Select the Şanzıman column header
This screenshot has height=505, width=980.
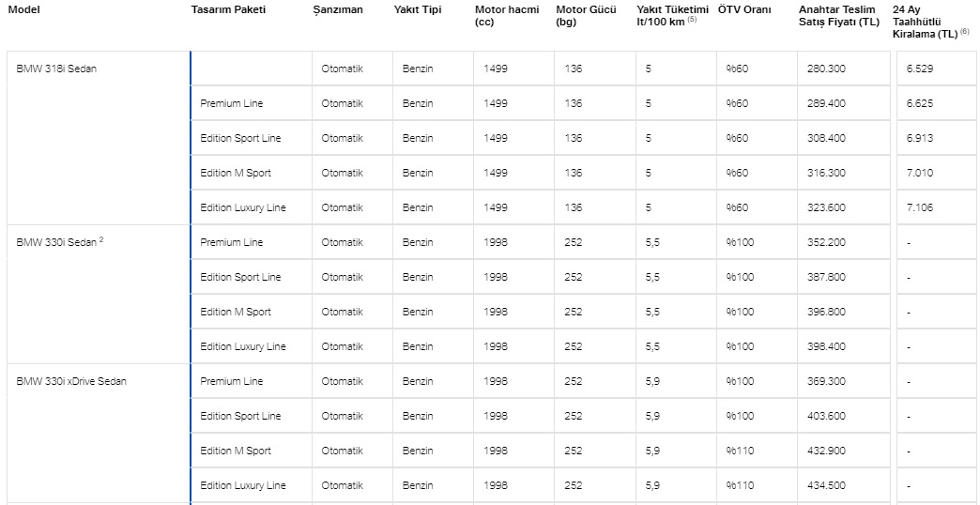click(x=338, y=10)
